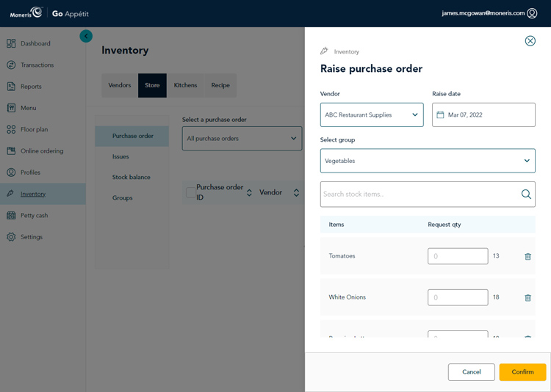Open the Raise date picker
This screenshot has width=551, height=392.
pos(483,115)
